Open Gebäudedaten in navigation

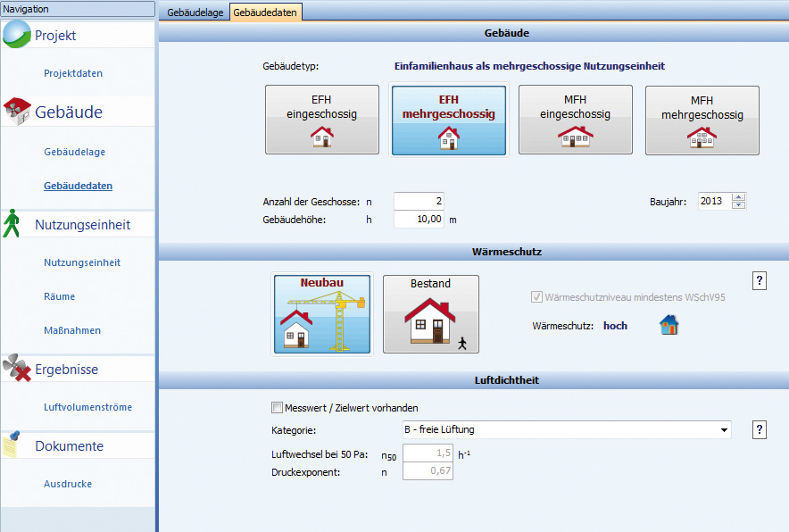coord(78,186)
